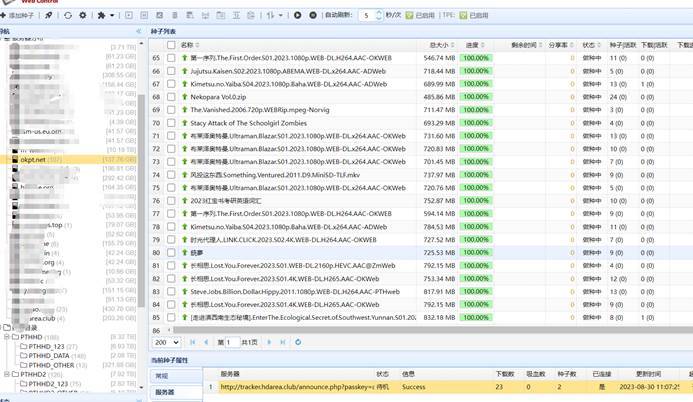
Task: Click the auto-refresh seconds input field
Action: tap(369, 16)
